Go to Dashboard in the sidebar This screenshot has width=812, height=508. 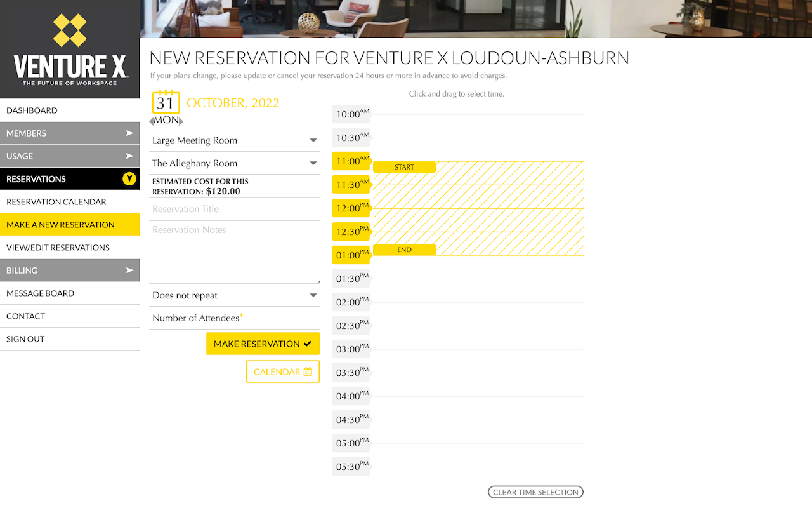[70, 110]
